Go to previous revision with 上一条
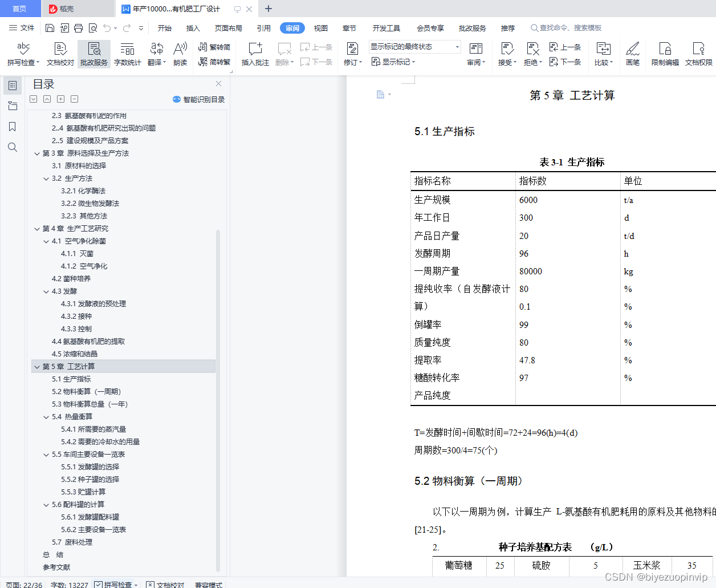 [x=565, y=47]
